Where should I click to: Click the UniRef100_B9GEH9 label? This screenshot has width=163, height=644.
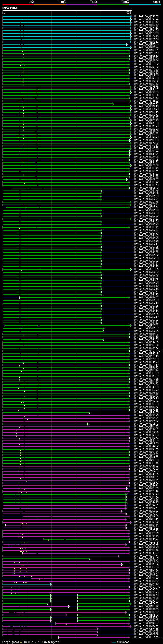[146, 354]
